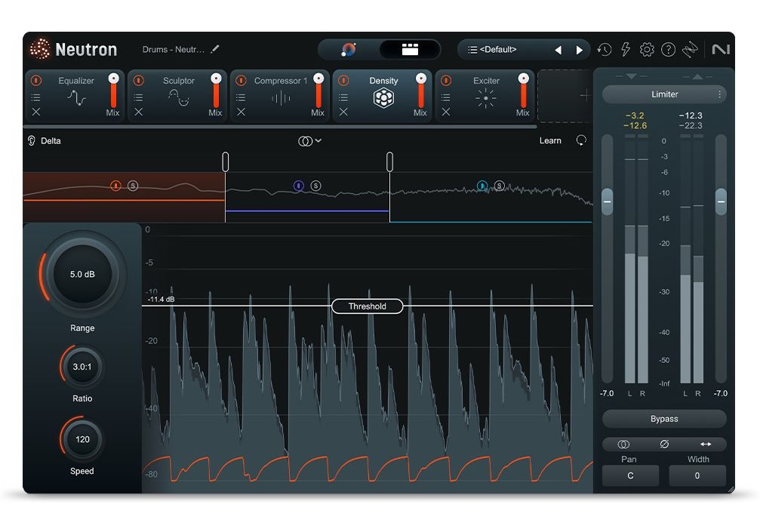The width and height of the screenshot is (760, 532).
Task: Click the reset arrow icon beside Learn
Action: coord(581,140)
